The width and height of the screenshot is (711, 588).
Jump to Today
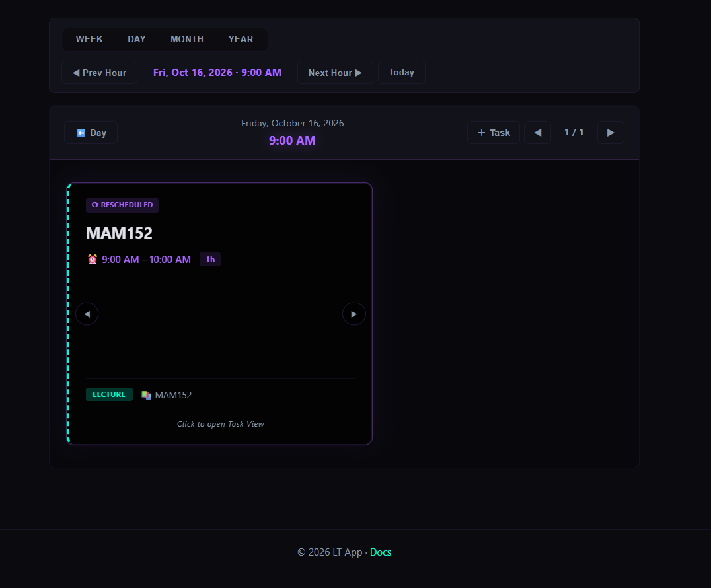(401, 73)
